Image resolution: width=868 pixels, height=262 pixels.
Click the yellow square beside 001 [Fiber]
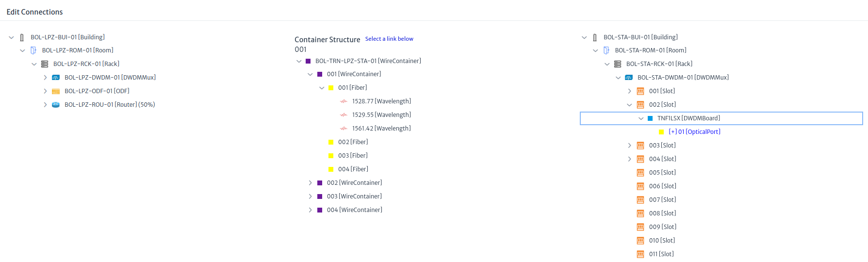[331, 88]
